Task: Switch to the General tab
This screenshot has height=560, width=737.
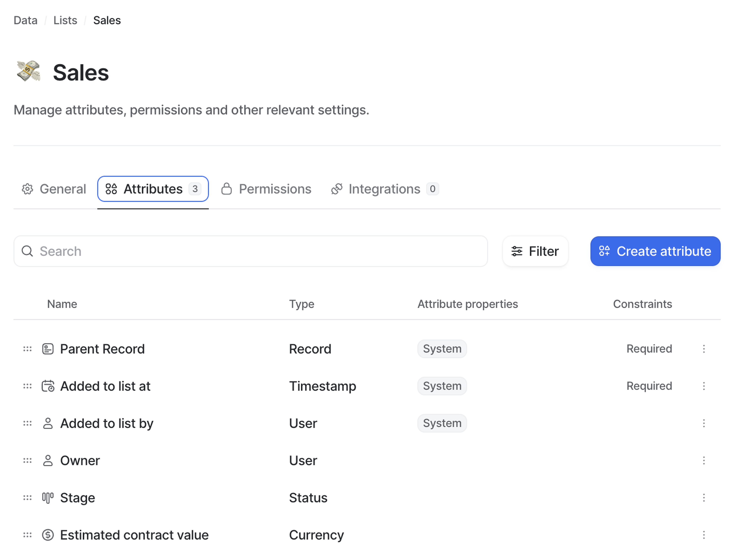Action: [x=54, y=189]
